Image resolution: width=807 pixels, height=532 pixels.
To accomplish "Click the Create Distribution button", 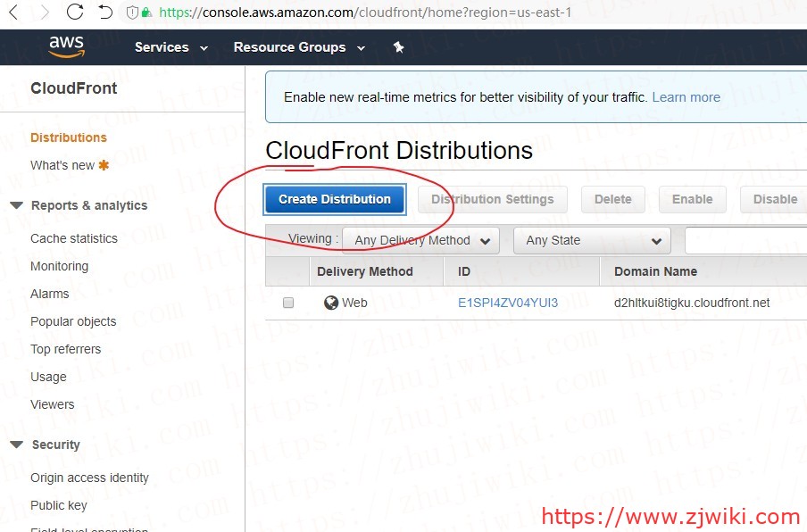I will pos(334,199).
